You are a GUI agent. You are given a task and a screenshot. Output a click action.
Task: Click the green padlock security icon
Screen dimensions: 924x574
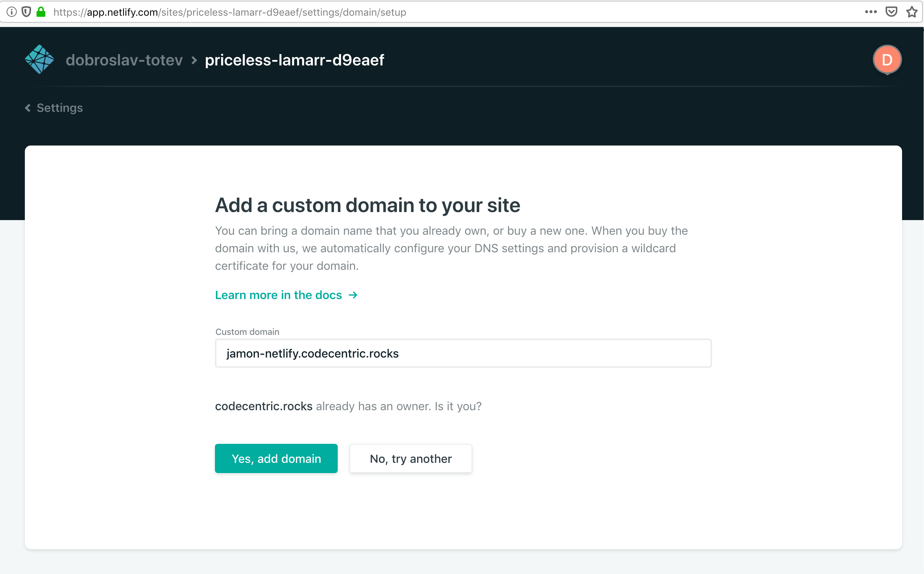pos(41,12)
